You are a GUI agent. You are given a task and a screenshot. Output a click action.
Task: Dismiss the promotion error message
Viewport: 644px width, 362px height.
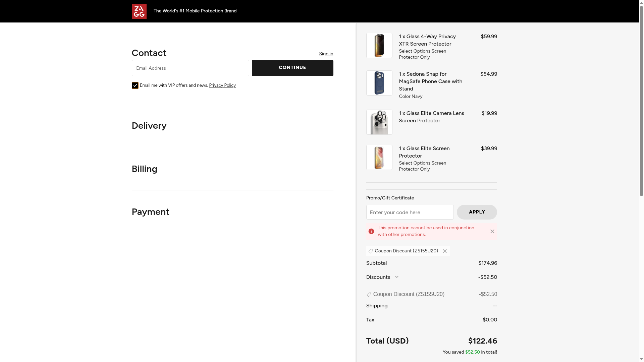tap(492, 231)
